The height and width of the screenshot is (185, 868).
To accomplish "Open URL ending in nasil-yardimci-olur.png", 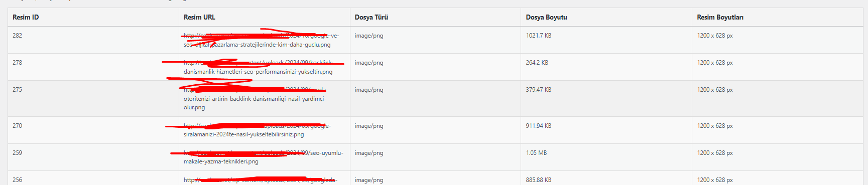I will [256, 99].
